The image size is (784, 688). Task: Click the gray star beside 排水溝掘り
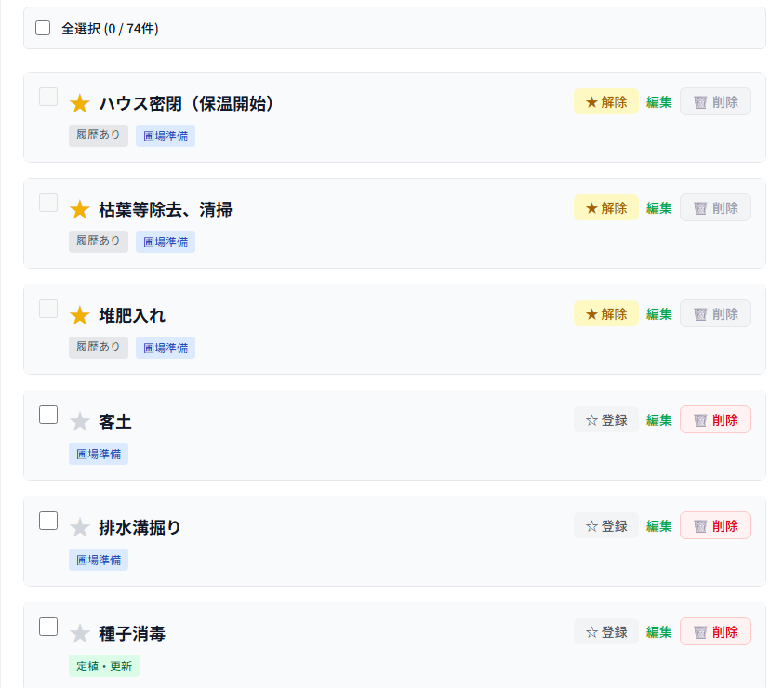coord(80,528)
